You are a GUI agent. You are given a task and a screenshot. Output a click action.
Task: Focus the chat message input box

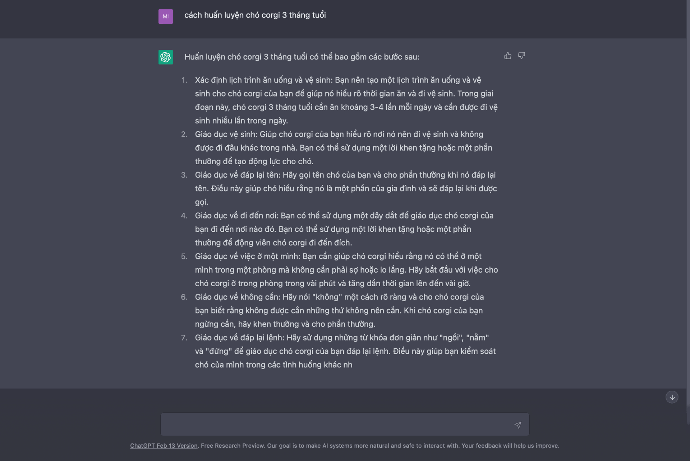click(x=340, y=424)
